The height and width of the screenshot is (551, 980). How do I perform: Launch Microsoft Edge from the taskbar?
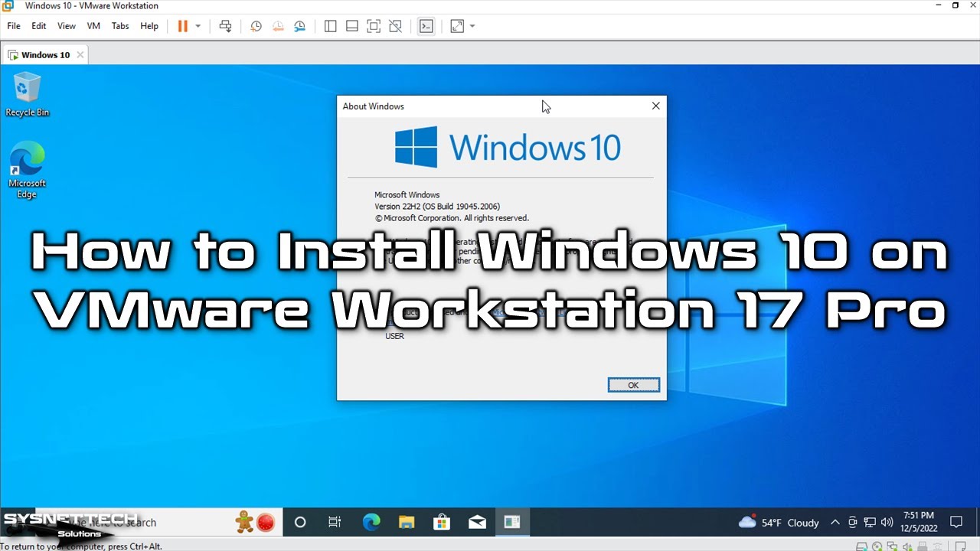[x=371, y=523]
